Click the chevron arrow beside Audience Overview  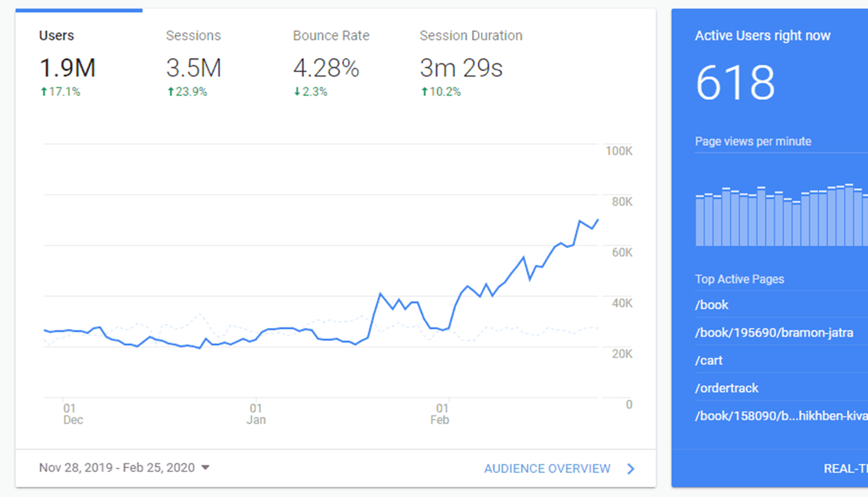tap(631, 469)
